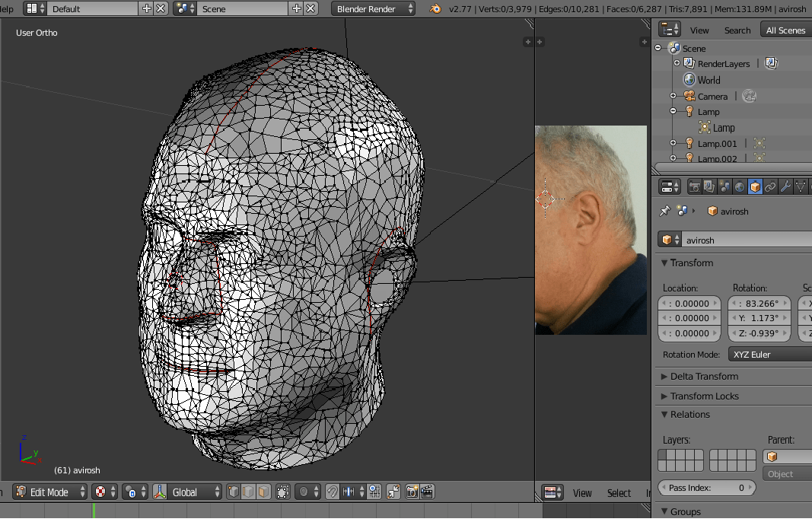Screen dimensions: 812x522
Task: Click the pin icon in properties context
Action: click(664, 211)
